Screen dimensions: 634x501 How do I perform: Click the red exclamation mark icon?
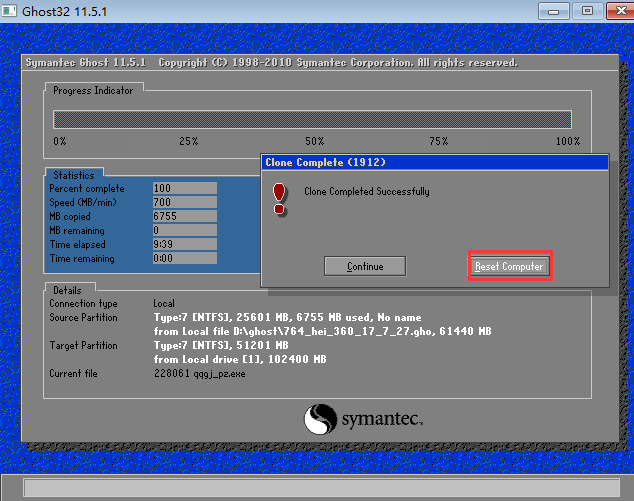(280, 197)
